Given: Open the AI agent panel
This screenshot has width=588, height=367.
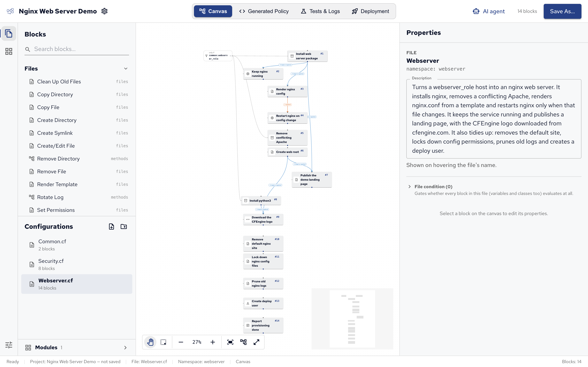Looking at the screenshot, I should (489, 11).
